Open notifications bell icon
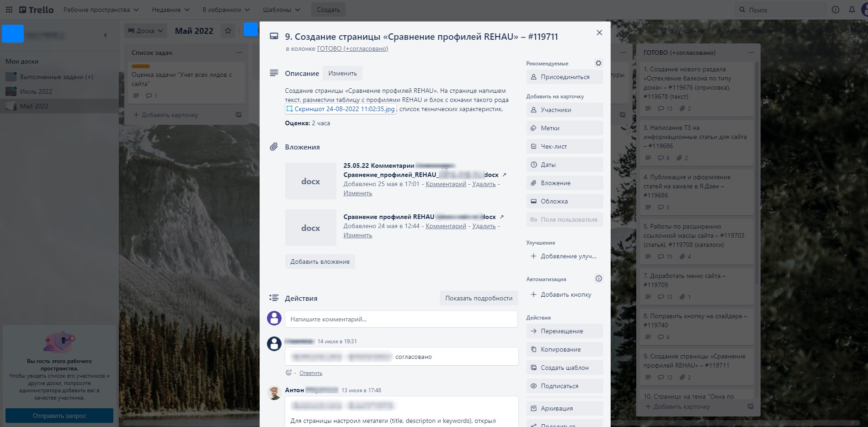 (x=852, y=10)
